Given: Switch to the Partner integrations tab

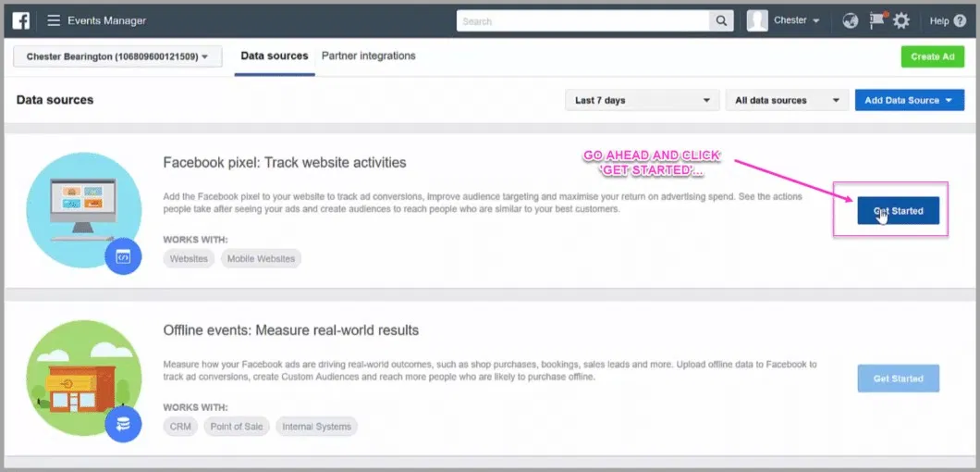Looking at the screenshot, I should (369, 56).
